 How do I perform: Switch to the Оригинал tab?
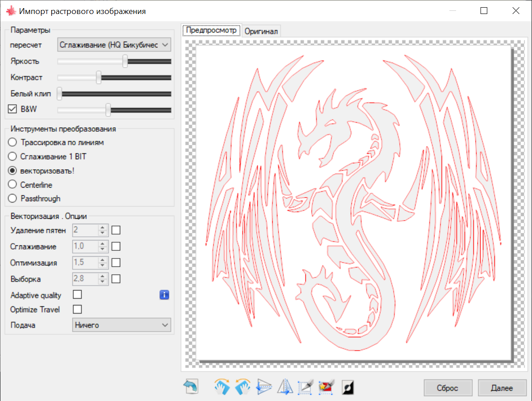click(x=261, y=31)
